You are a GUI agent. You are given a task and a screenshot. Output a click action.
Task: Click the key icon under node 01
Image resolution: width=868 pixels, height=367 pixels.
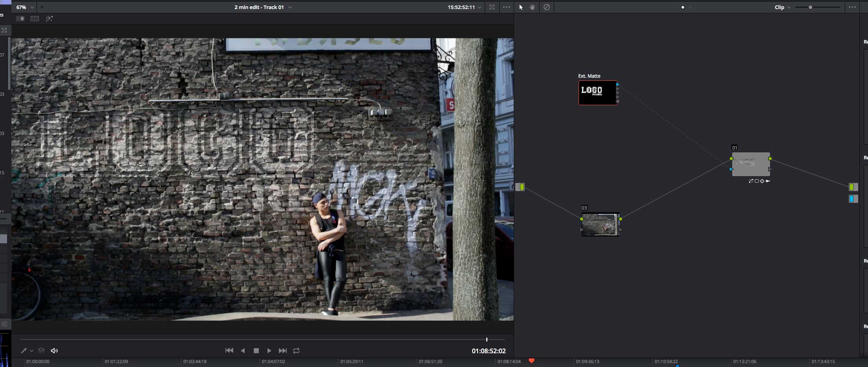click(767, 181)
